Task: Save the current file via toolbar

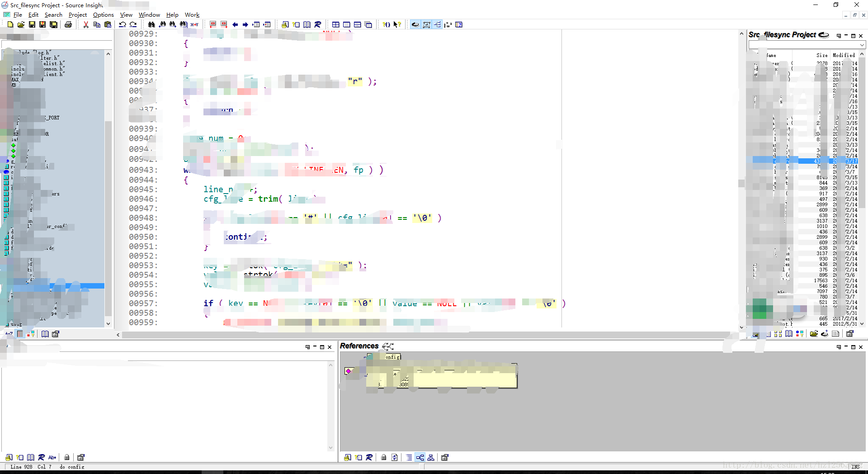Action: (32, 24)
